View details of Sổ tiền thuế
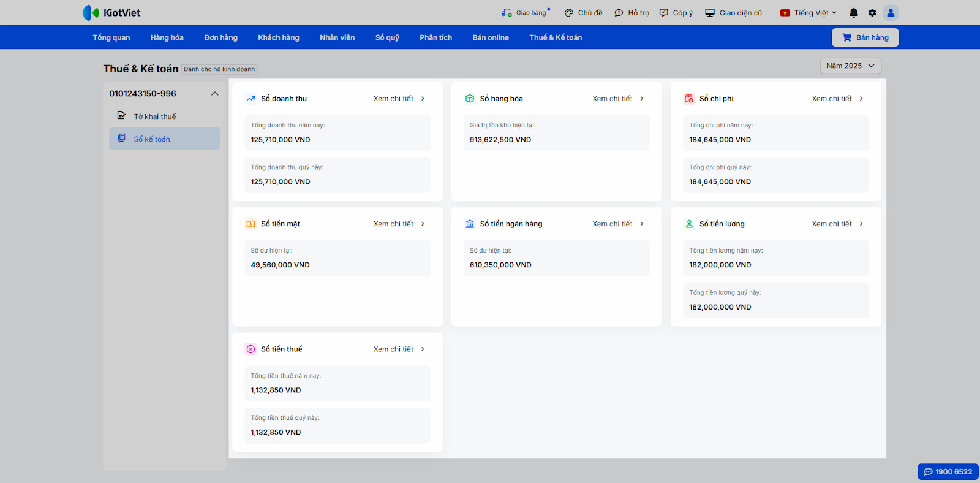 399,349
